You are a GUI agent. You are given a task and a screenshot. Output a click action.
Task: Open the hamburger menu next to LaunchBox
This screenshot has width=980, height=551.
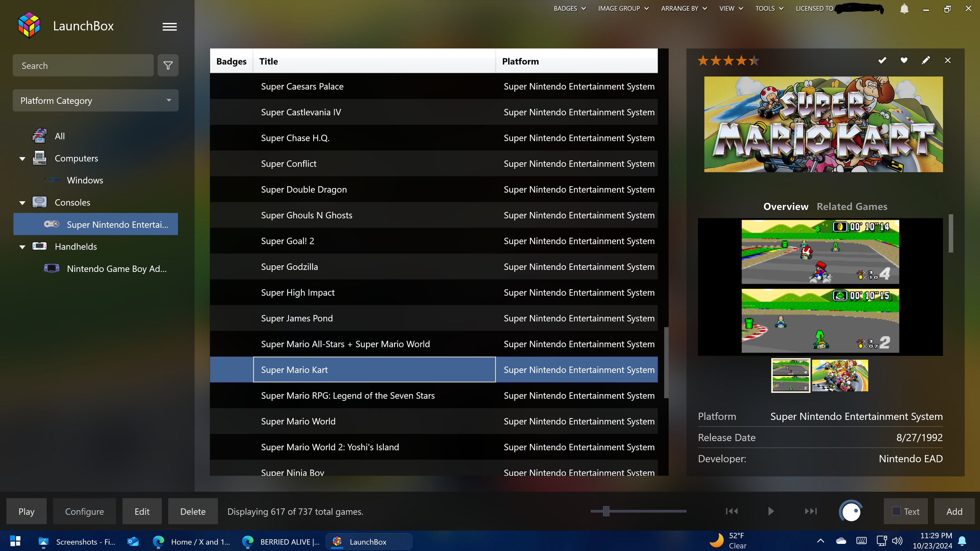(170, 27)
